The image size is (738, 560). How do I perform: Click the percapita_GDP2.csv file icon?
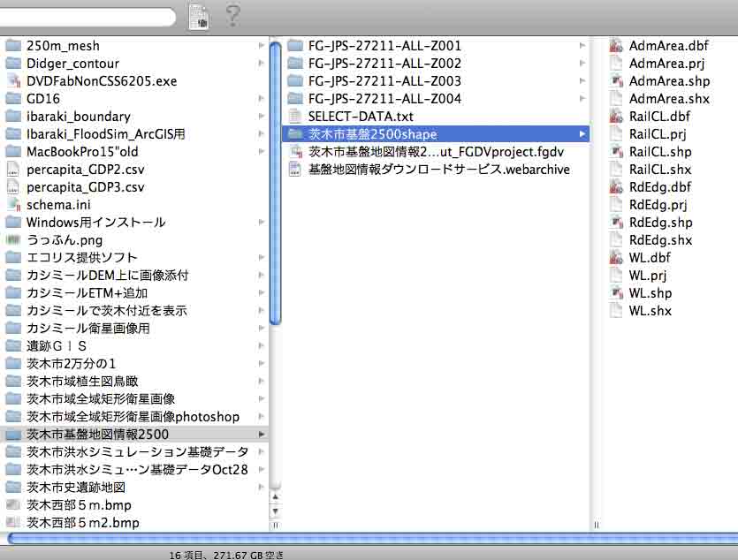13,170
